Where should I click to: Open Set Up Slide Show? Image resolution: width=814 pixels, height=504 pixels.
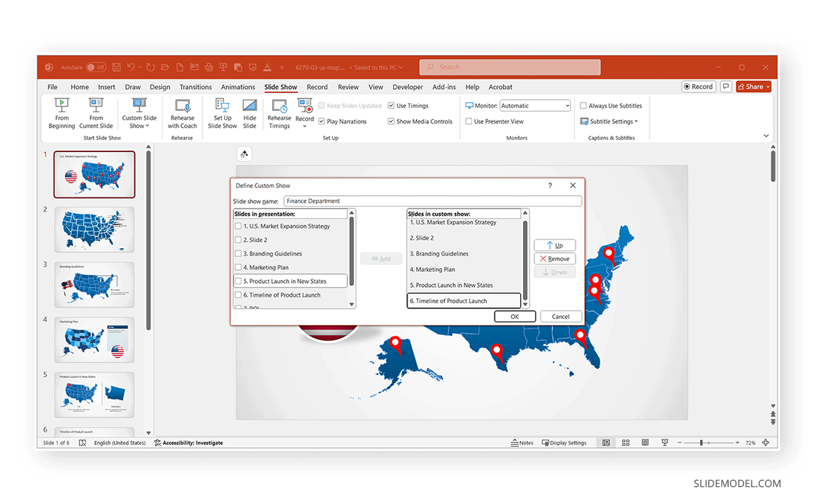222,114
